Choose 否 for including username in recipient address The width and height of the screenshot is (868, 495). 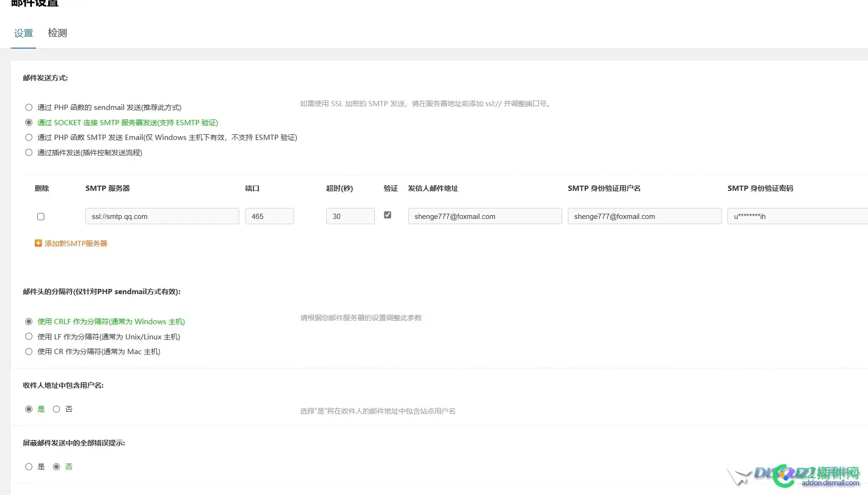[x=56, y=409]
